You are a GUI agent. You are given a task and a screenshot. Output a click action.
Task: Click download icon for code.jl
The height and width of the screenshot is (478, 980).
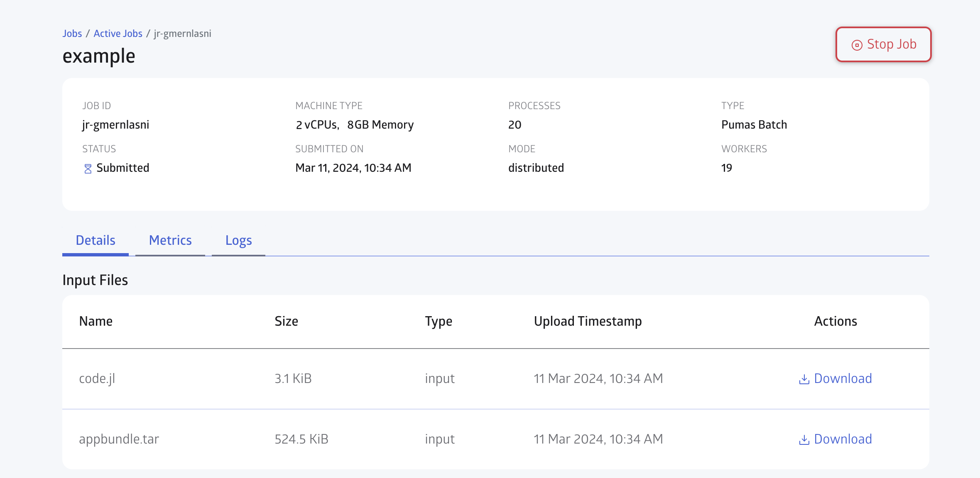click(804, 379)
